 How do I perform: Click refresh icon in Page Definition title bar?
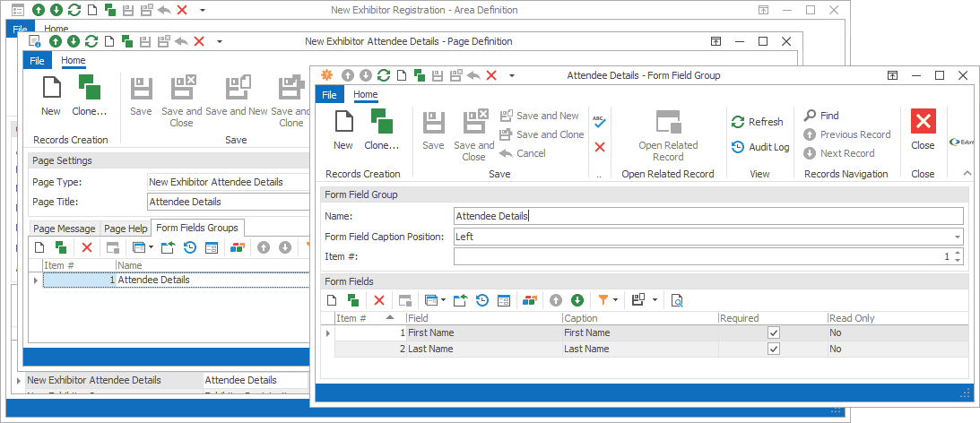tap(91, 42)
